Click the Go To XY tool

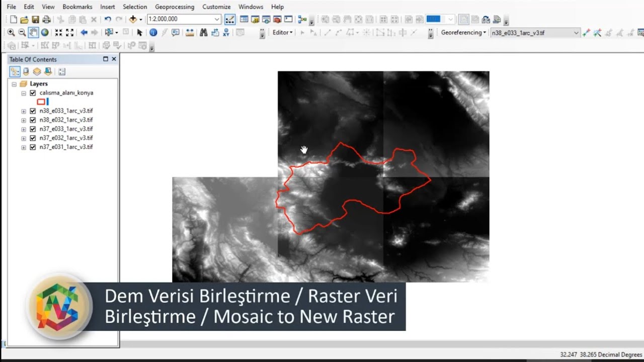[226, 32]
